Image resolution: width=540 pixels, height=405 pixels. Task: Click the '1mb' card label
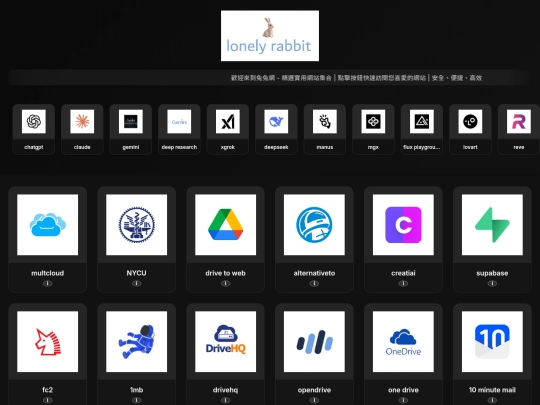136,390
